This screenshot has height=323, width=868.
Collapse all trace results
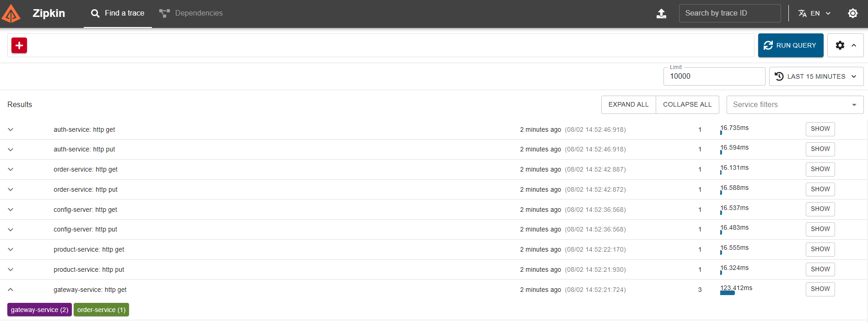687,105
